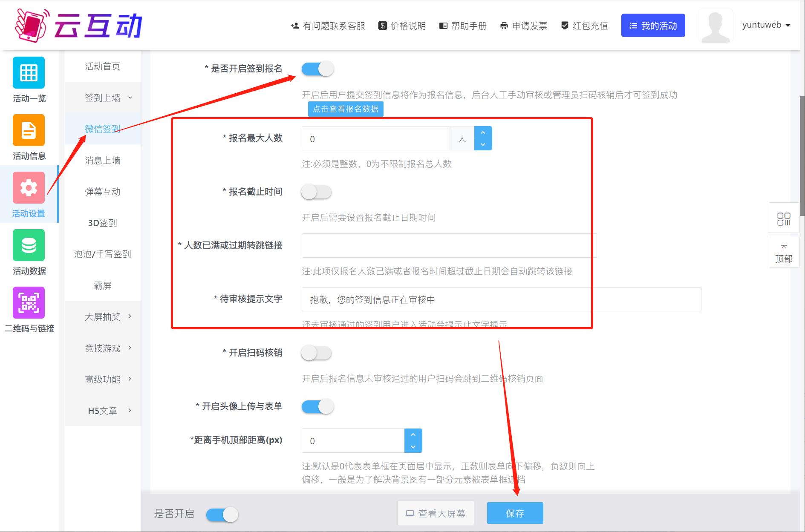Open the purple 二维码与链接 QR icon
Screen dimensions: 805x532
coord(29,303)
